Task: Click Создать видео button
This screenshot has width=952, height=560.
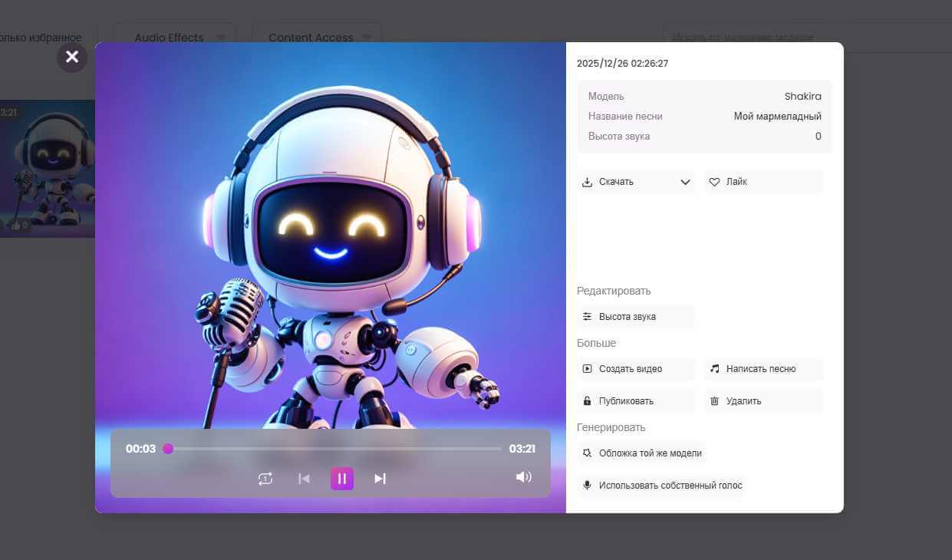Action: click(636, 369)
